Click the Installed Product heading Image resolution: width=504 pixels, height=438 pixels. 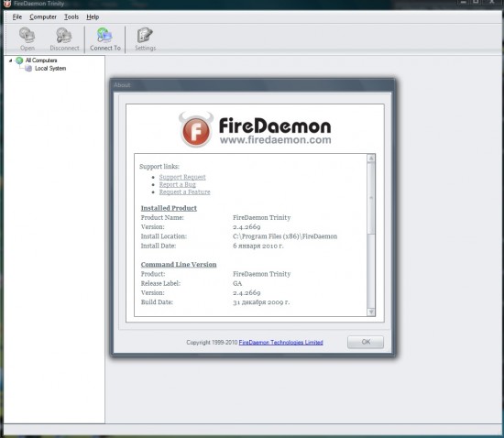tap(169, 208)
